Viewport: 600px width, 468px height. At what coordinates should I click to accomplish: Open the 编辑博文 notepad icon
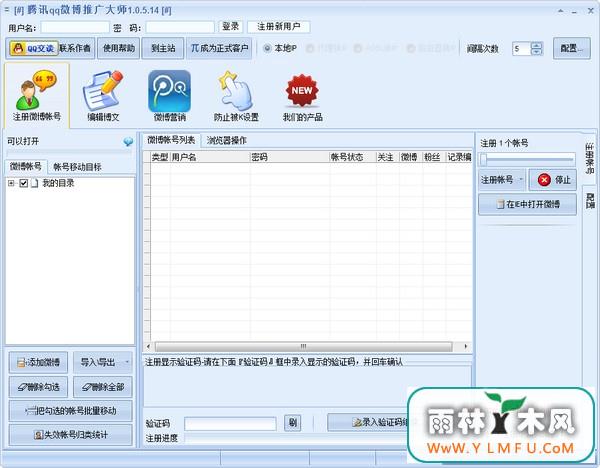click(x=103, y=96)
